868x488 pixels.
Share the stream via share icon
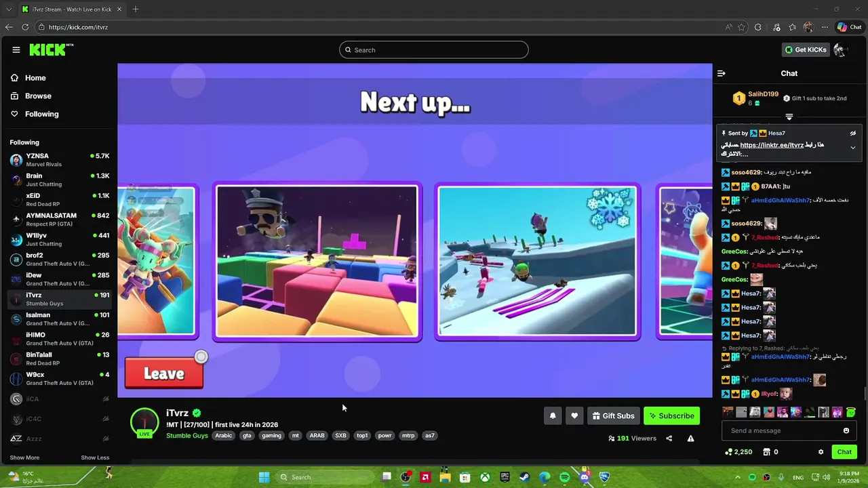click(x=669, y=439)
